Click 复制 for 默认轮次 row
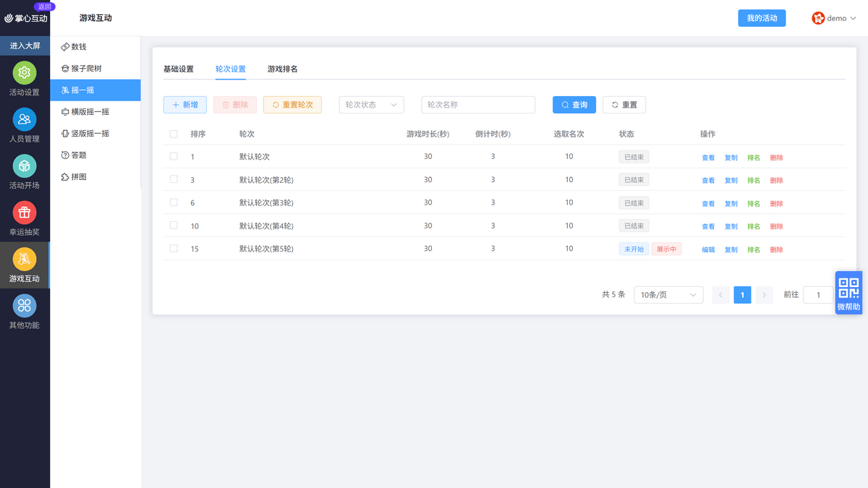 click(731, 158)
